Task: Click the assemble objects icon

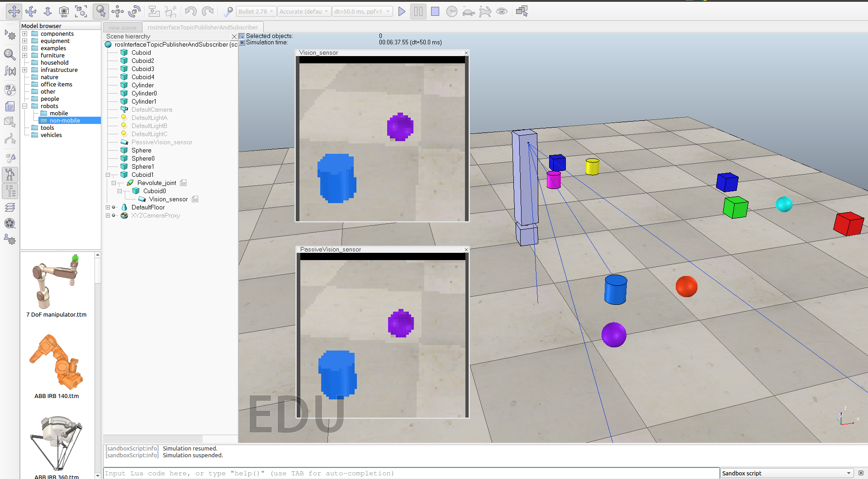Action: (154, 11)
